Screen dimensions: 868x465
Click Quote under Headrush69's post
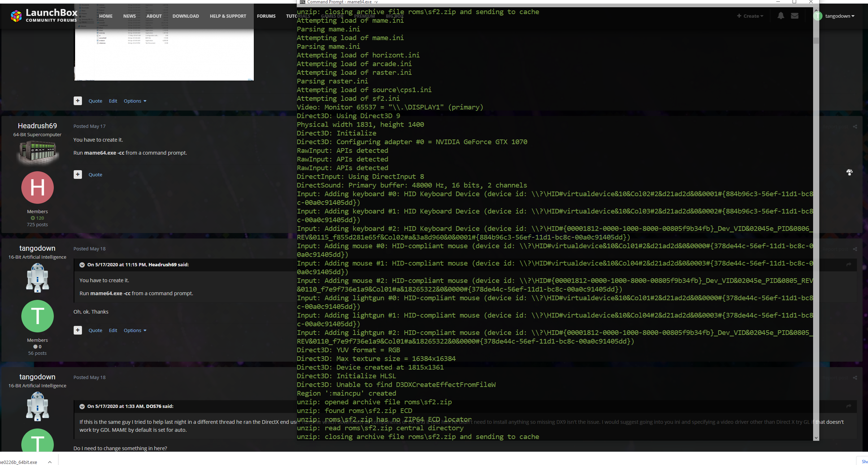pyautogui.click(x=95, y=175)
